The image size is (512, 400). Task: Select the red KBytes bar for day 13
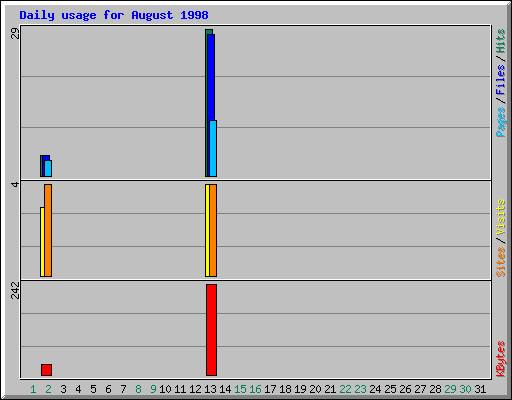(211, 330)
